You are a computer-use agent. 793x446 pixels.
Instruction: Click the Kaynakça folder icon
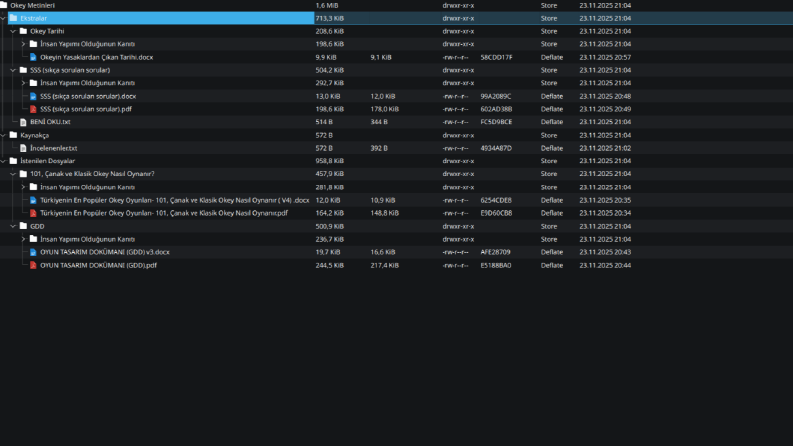coord(14,135)
